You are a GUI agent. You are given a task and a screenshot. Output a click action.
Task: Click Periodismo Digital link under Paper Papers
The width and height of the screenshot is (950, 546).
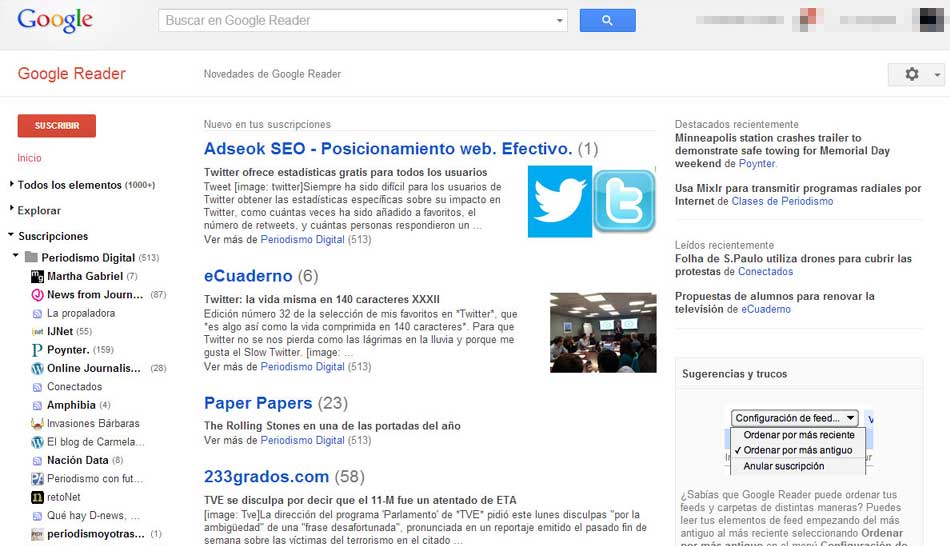click(x=302, y=441)
